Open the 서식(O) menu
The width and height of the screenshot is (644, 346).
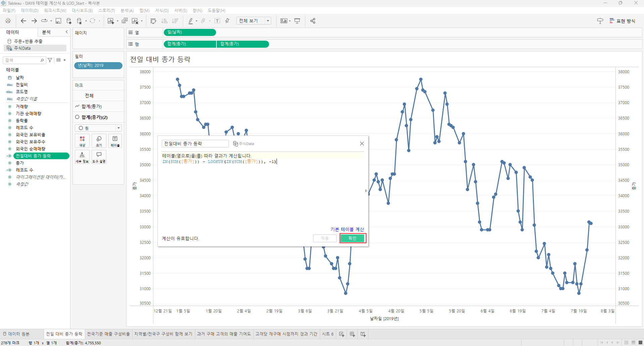point(162,10)
